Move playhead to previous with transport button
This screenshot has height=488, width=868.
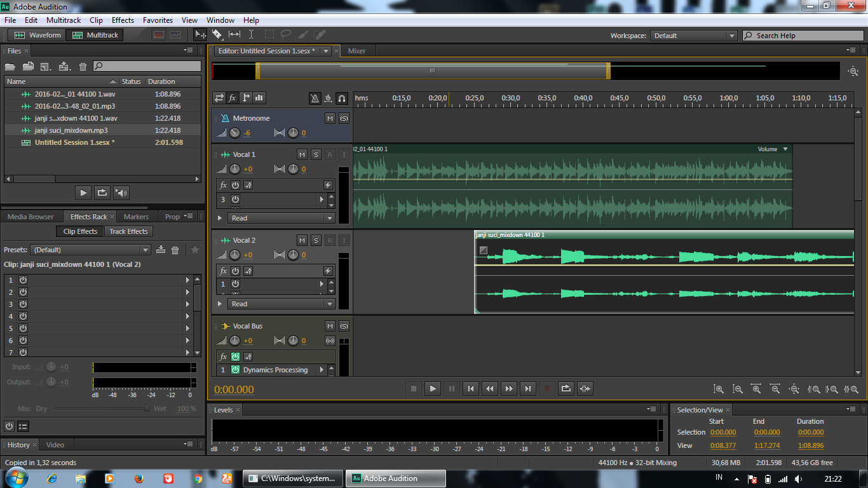point(470,388)
